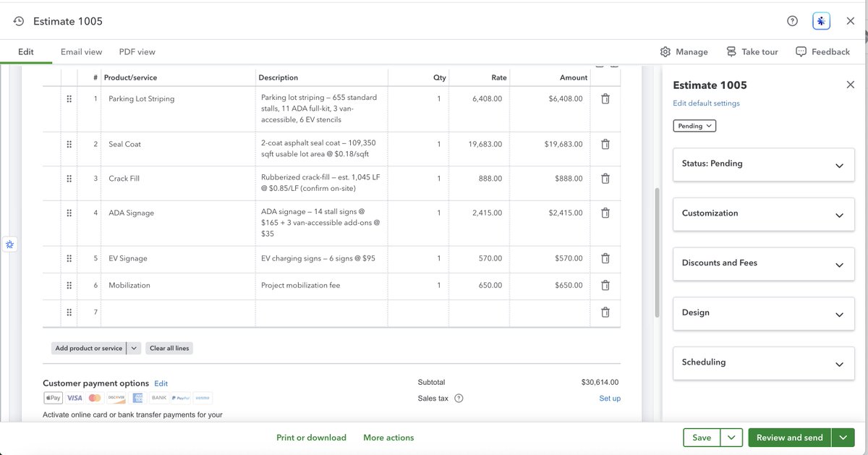
Task: Select EV Signage amount '$570.00'
Action: 569,258
